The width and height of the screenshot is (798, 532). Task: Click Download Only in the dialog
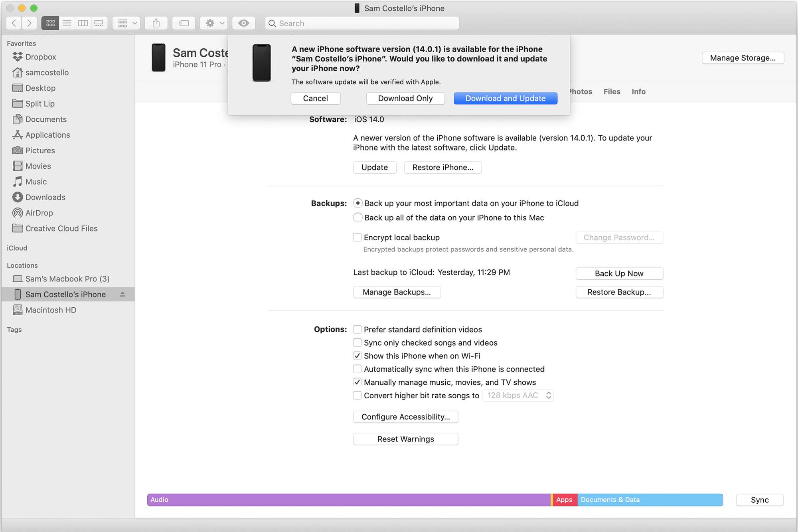405,98
